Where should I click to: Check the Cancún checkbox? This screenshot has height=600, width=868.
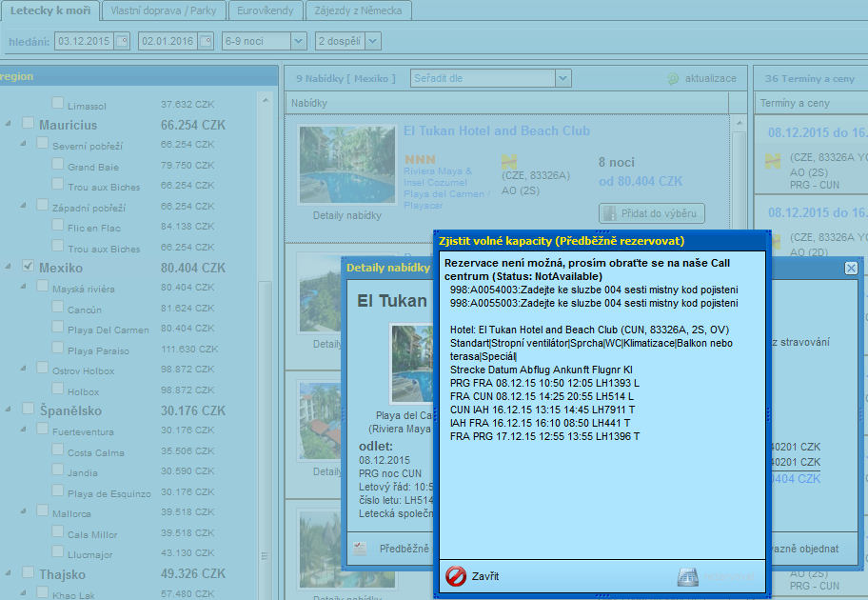point(57,307)
